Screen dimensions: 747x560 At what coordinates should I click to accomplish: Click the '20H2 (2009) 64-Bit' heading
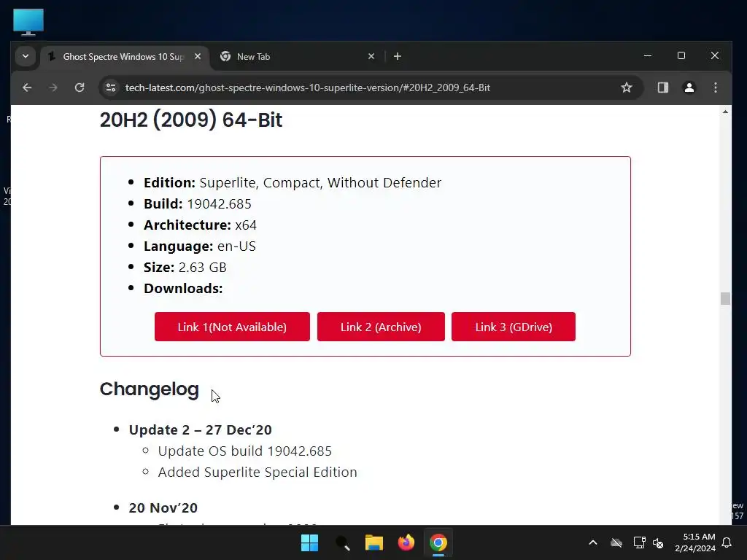(190, 120)
